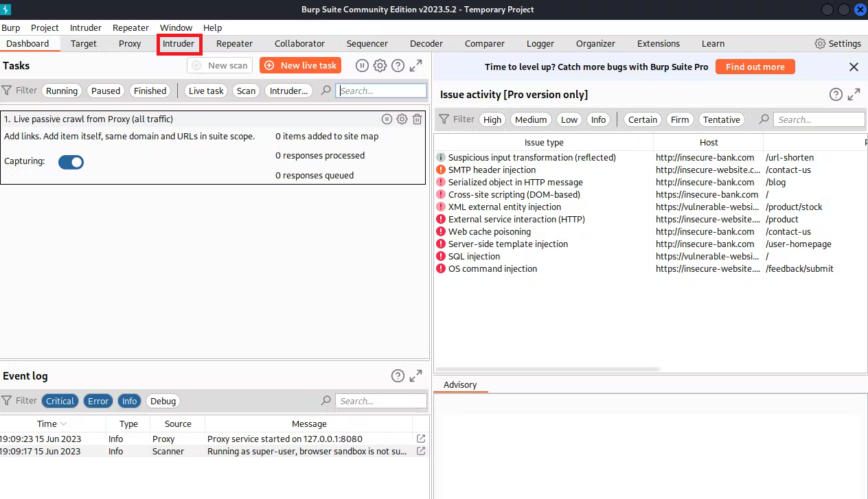868x499 pixels.
Task: Open live passive crawl task settings gear
Action: (x=402, y=119)
